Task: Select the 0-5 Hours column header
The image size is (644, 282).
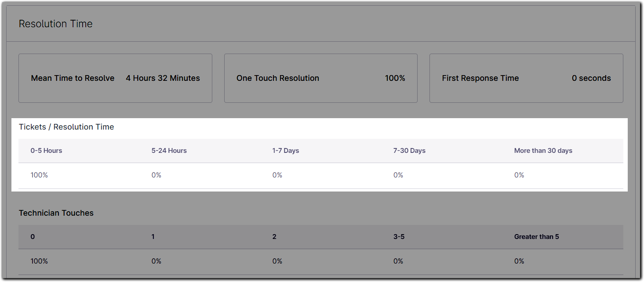Action: pyautogui.click(x=46, y=150)
